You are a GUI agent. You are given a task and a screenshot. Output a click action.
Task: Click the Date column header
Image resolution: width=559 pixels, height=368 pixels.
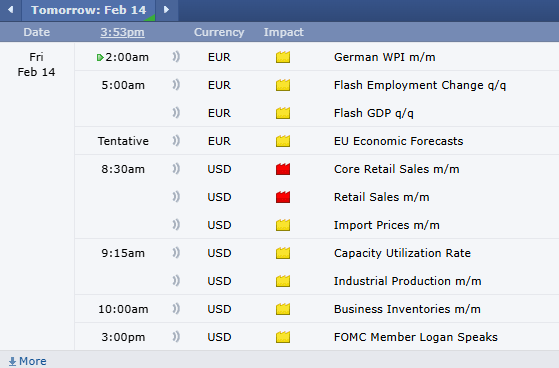coord(37,32)
